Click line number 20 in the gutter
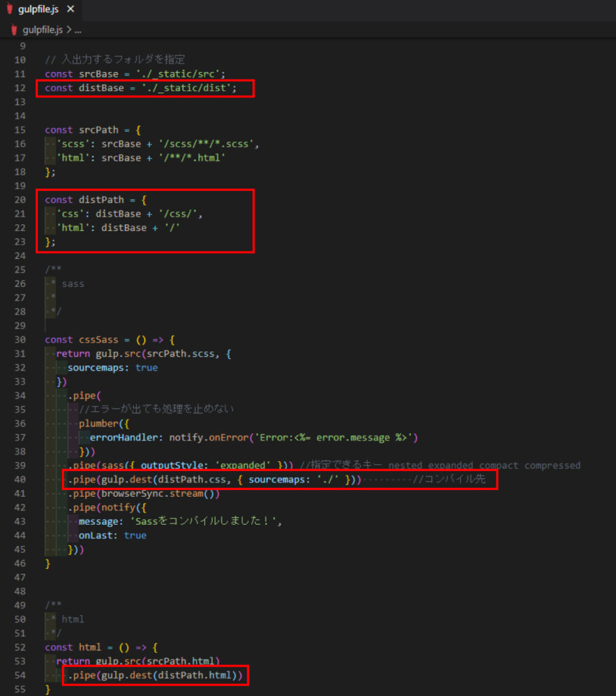The width and height of the screenshot is (616, 696). click(x=20, y=200)
